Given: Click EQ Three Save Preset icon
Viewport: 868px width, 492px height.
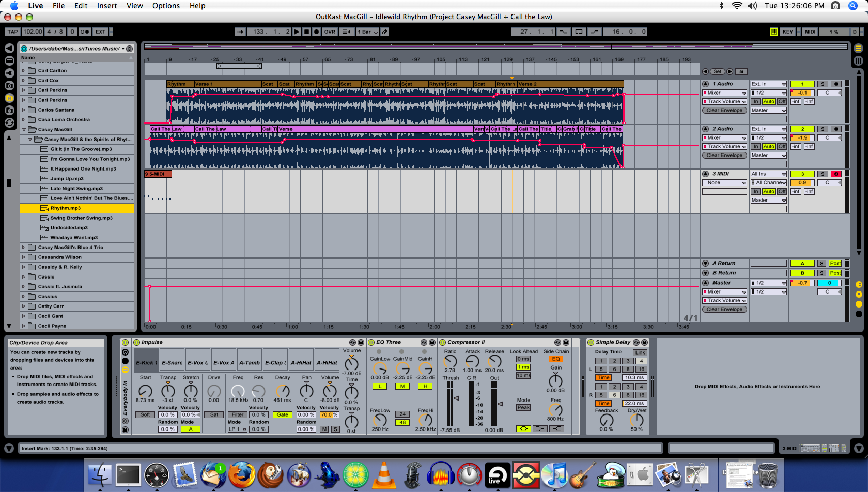Looking at the screenshot, I should pyautogui.click(x=432, y=342).
